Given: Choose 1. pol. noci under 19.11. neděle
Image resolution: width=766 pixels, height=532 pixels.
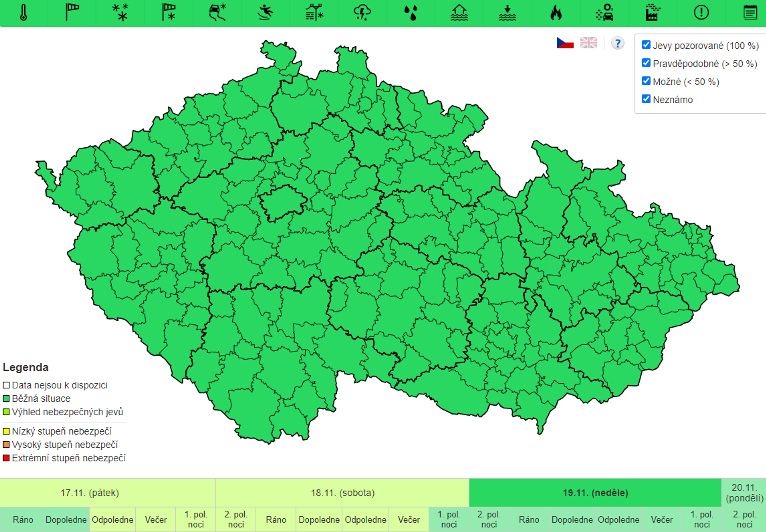Looking at the screenshot, I should 702,519.
